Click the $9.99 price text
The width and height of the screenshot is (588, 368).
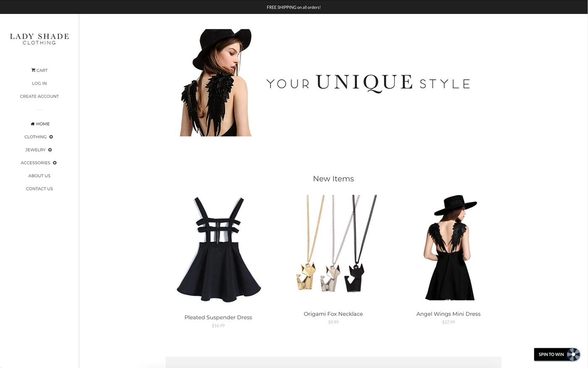point(333,322)
